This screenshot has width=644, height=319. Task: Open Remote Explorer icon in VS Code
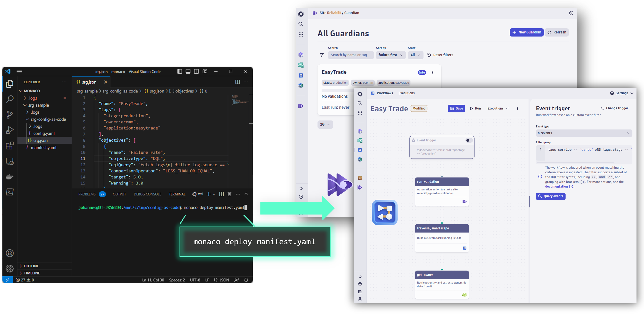(x=10, y=161)
